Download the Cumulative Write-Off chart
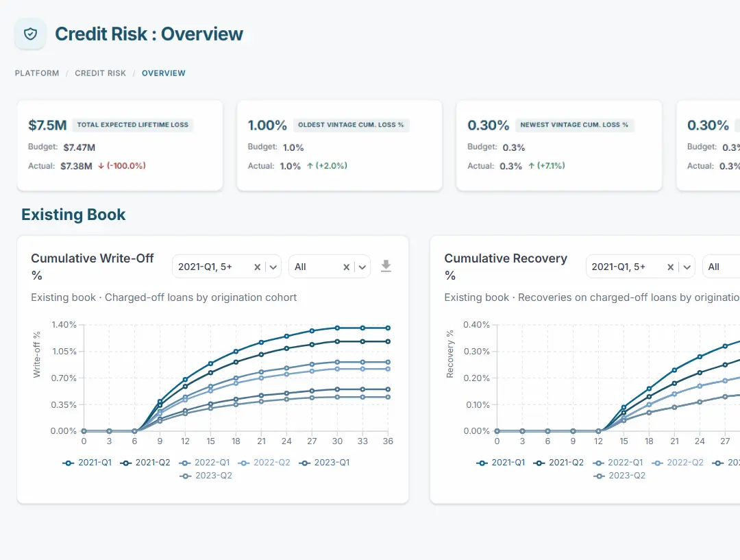 click(x=386, y=267)
